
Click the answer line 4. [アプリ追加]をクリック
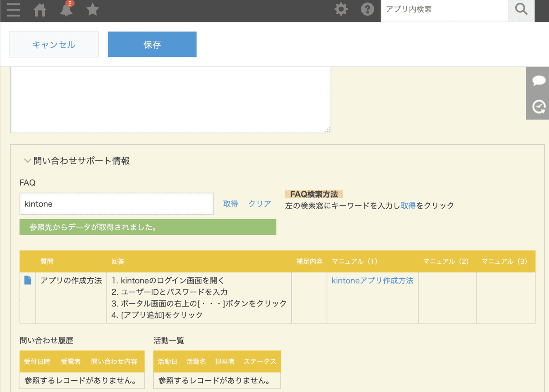tap(157, 315)
